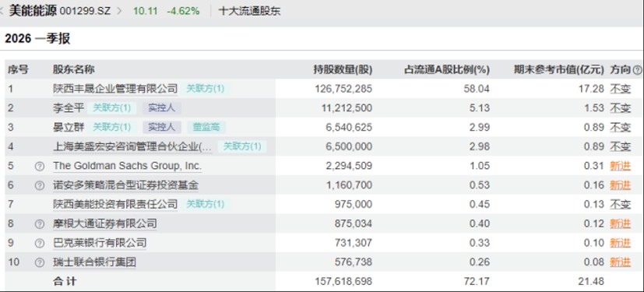
Task: Click 关联方(1) tag for 陕西美能投资
Action: (206, 204)
